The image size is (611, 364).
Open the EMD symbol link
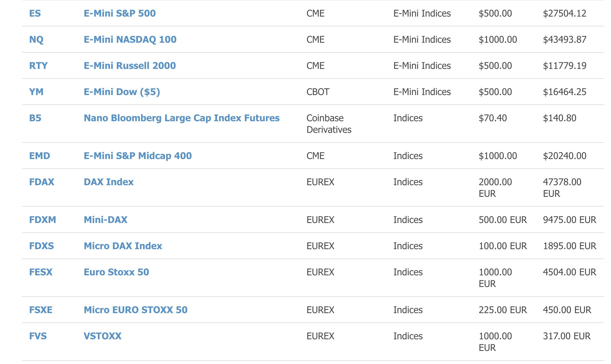(x=40, y=156)
